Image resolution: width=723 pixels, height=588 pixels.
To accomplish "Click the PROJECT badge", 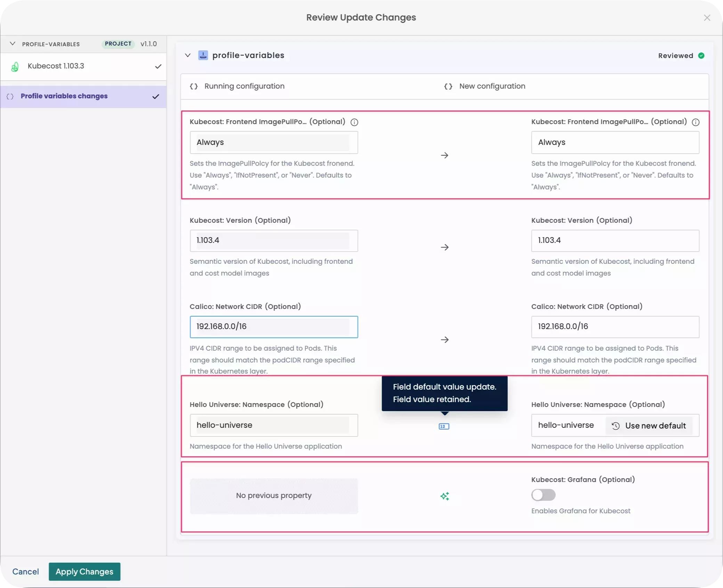I will (x=118, y=44).
